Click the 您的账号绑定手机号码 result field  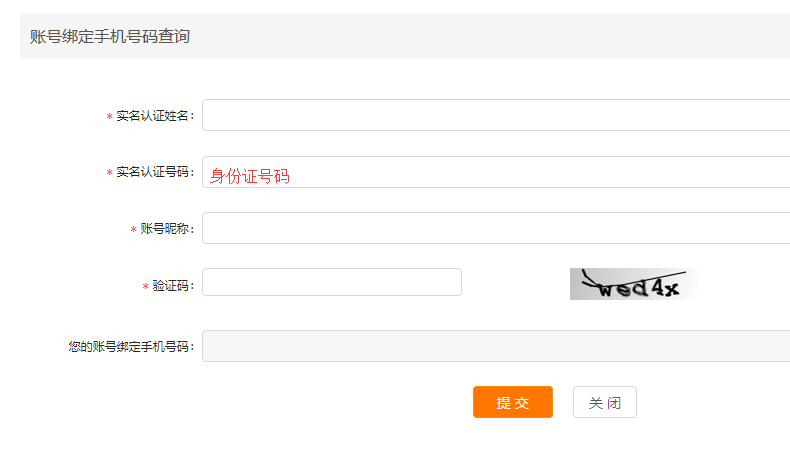pyautogui.click(x=496, y=346)
